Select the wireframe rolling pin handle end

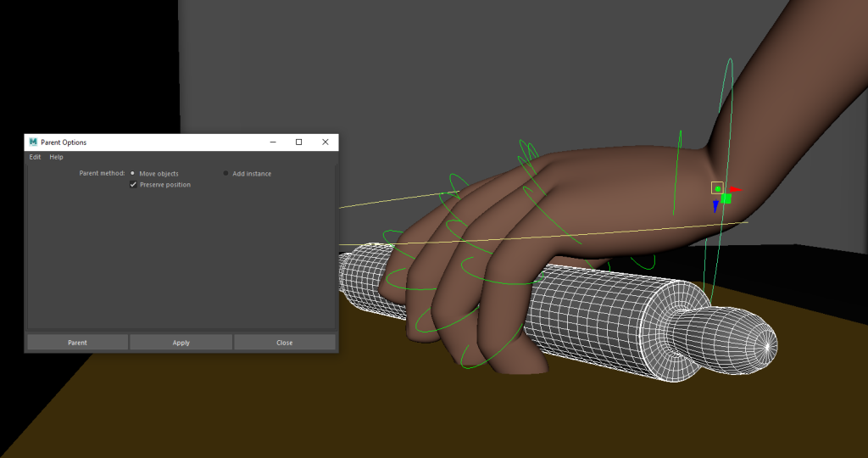pyautogui.click(x=735, y=343)
